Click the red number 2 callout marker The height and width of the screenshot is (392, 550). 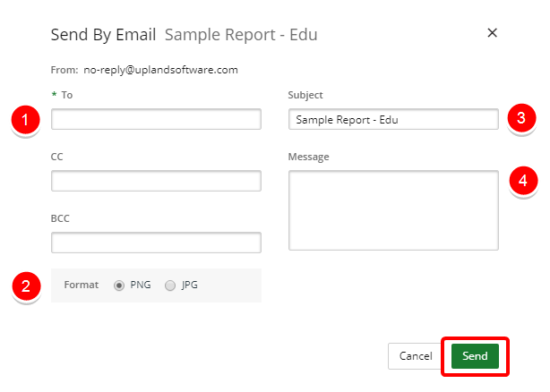pyautogui.click(x=26, y=285)
